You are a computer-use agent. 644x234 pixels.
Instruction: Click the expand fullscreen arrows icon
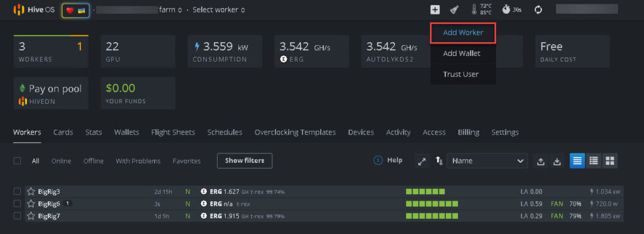pos(422,161)
